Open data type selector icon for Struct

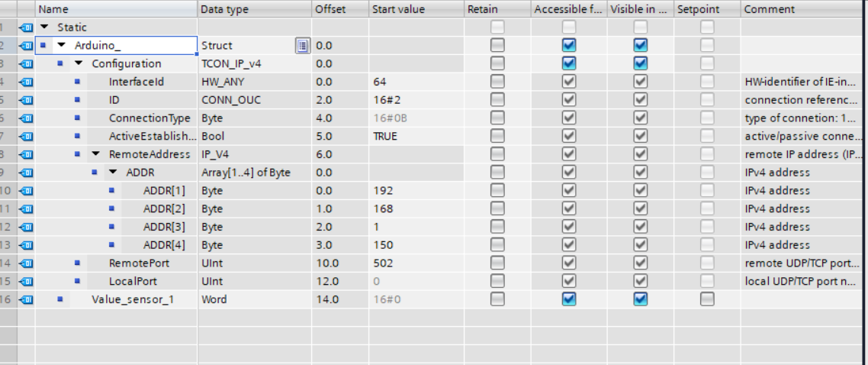(302, 45)
